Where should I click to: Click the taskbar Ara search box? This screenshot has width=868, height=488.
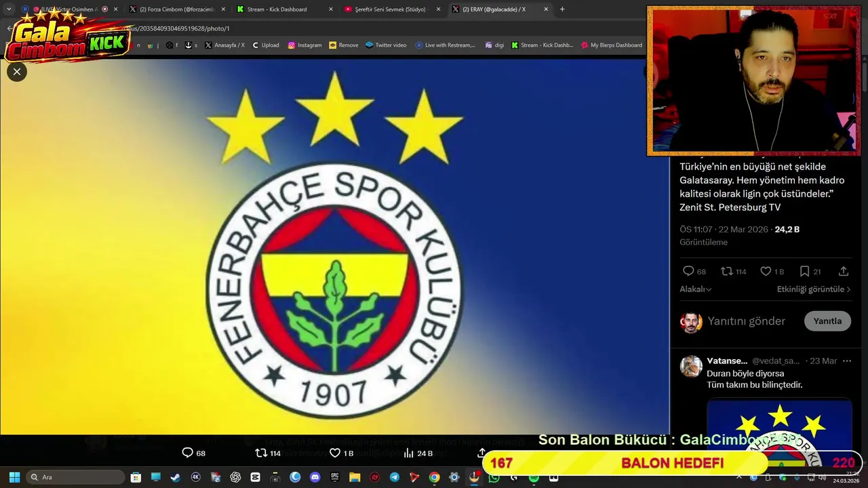click(75, 477)
